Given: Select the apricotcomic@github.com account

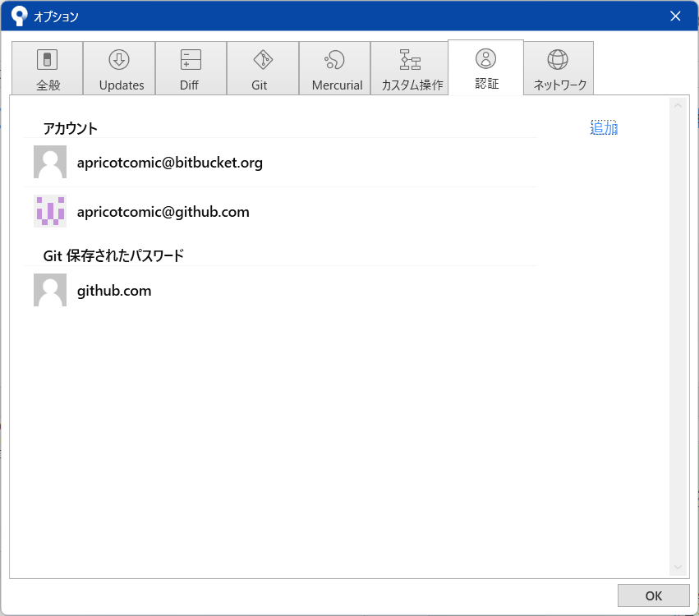Looking at the screenshot, I should click(281, 211).
